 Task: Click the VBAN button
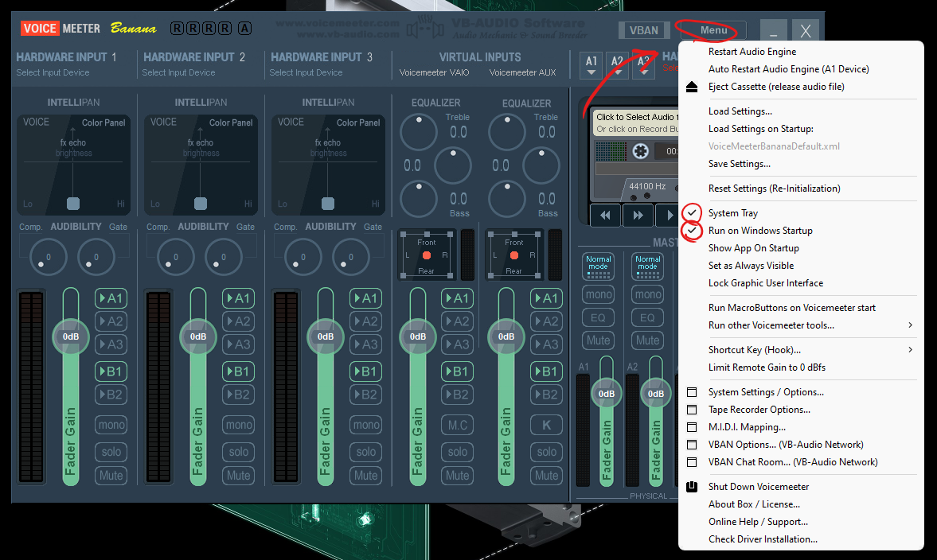(x=643, y=30)
